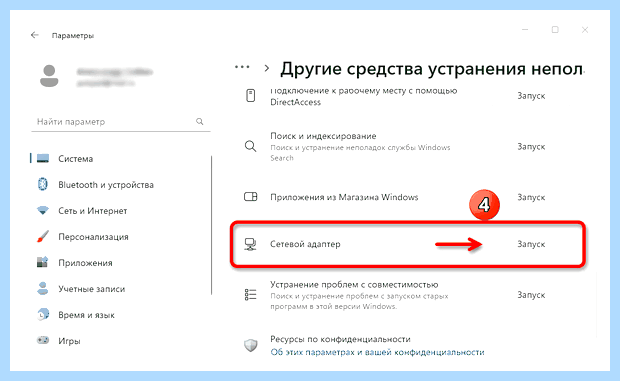Maximize the Параметры window
The width and height of the screenshot is (620, 381).
555,30
